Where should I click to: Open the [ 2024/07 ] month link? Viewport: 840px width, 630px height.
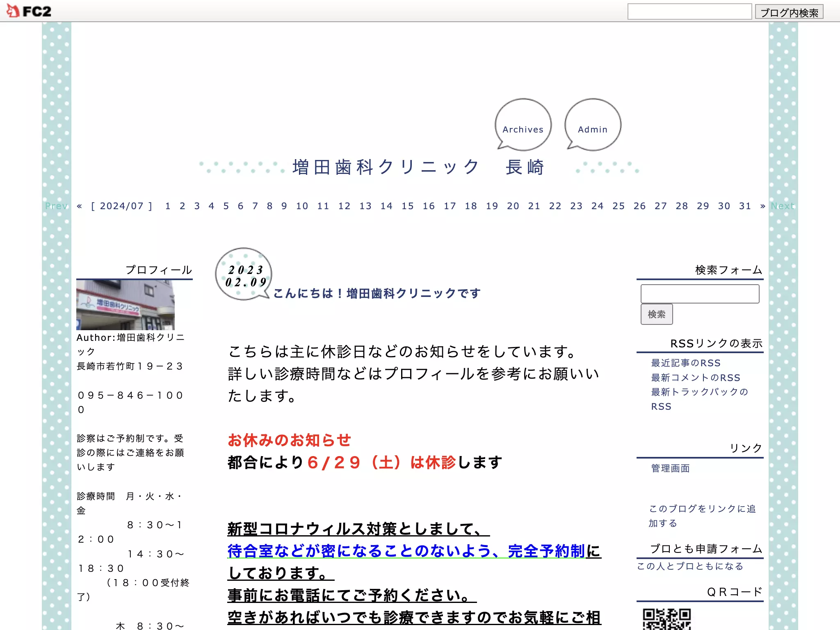pos(121,206)
